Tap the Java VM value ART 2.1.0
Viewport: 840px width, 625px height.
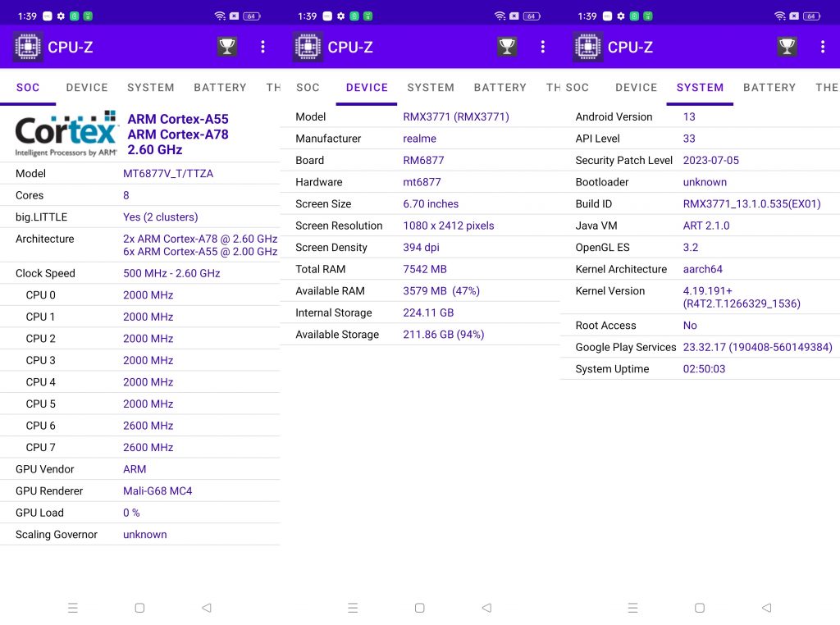pyautogui.click(x=706, y=226)
